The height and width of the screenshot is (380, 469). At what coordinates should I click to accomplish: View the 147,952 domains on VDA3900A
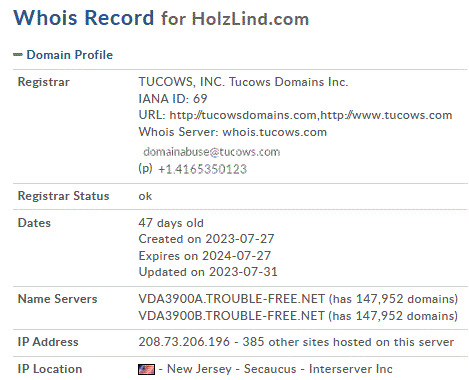tap(393, 299)
